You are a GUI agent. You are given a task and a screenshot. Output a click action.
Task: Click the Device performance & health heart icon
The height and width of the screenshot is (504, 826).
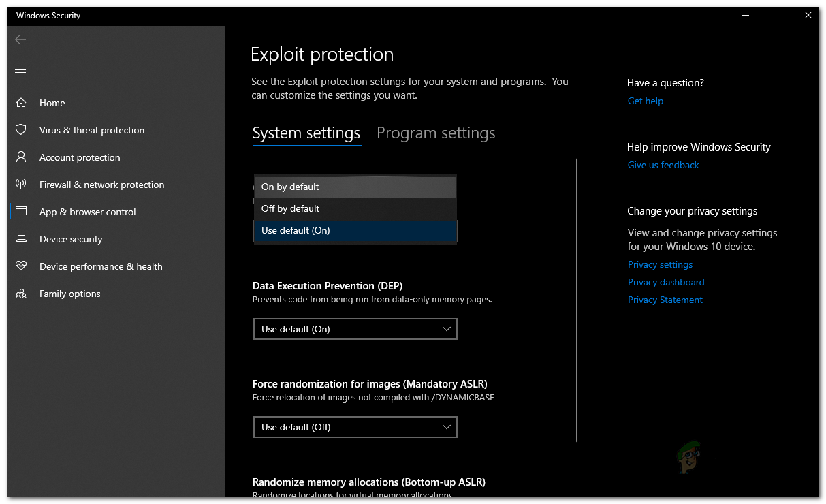pyautogui.click(x=21, y=266)
